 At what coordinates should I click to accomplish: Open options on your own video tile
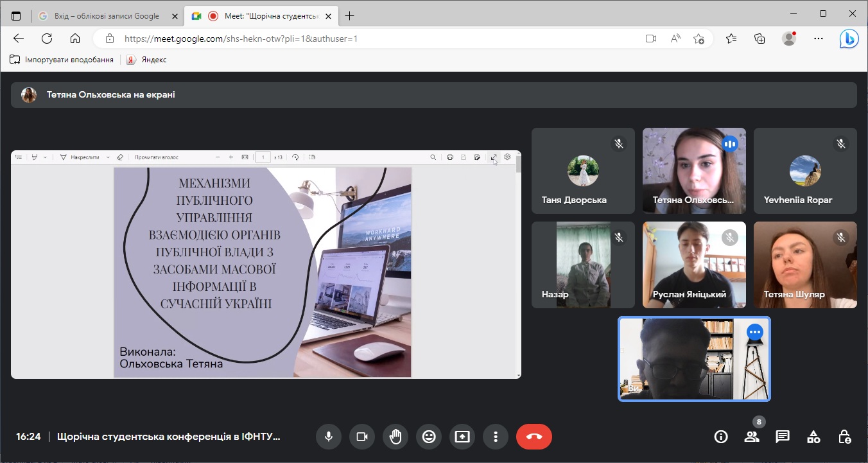pos(755,332)
